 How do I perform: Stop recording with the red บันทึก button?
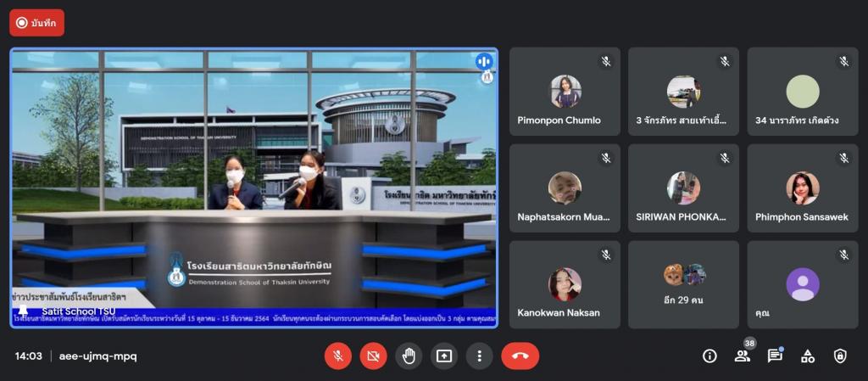36,23
